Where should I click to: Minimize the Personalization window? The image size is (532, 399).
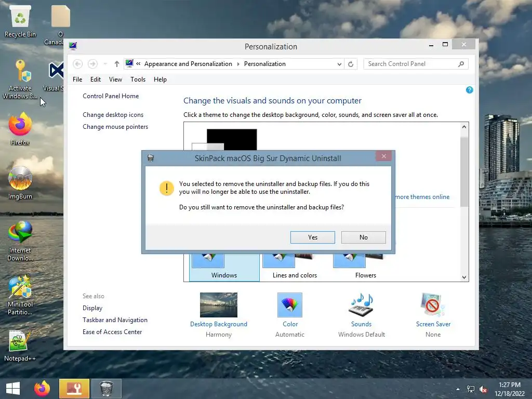431,45
